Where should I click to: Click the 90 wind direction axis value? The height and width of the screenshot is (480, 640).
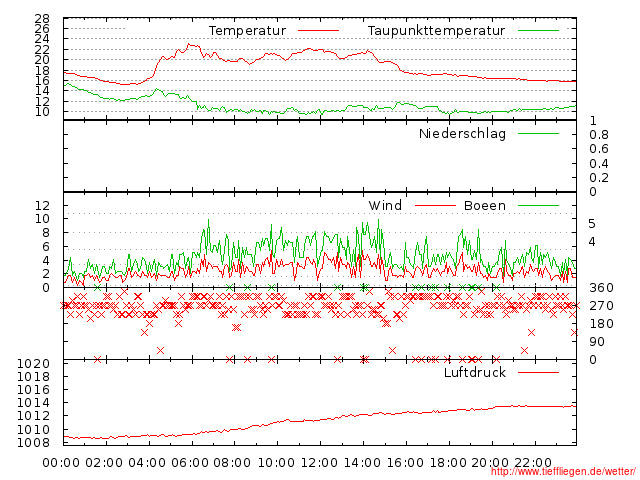pyautogui.click(x=597, y=342)
